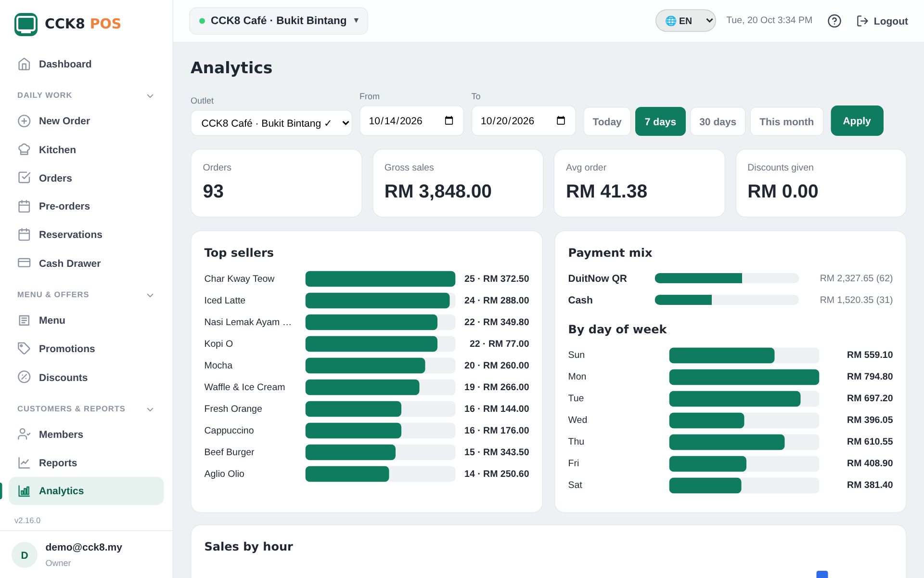Click the Kitchen chef hat icon
Viewport: 924px width, 578px height.
[24, 150]
